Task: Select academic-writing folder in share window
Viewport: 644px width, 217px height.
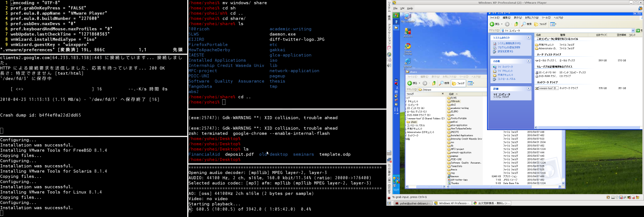Action: click(458, 108)
